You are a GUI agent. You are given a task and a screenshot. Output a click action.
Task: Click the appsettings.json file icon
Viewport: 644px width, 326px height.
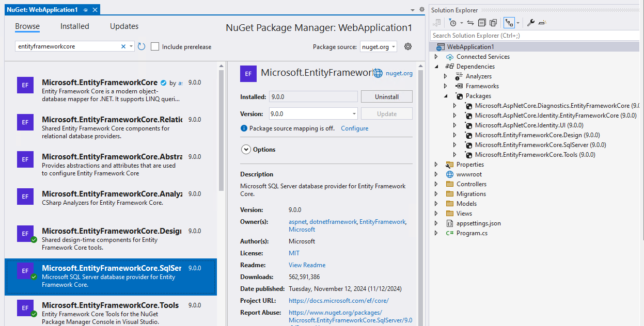tap(449, 223)
